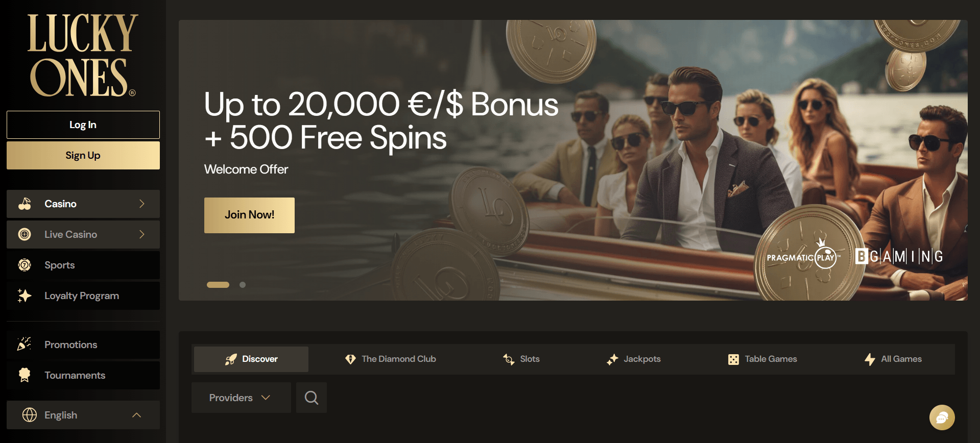Click the globe language icon
The width and height of the screenshot is (980, 443).
pyautogui.click(x=30, y=415)
